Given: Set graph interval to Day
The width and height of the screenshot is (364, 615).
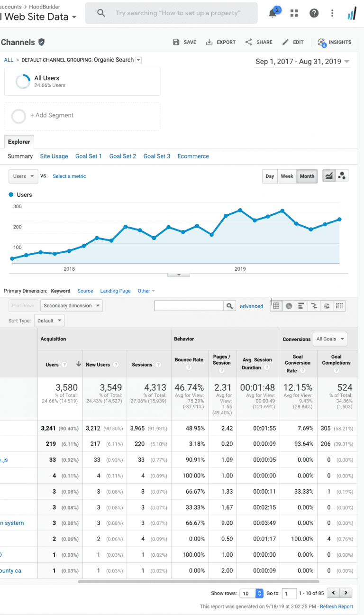Looking at the screenshot, I should [x=270, y=176].
